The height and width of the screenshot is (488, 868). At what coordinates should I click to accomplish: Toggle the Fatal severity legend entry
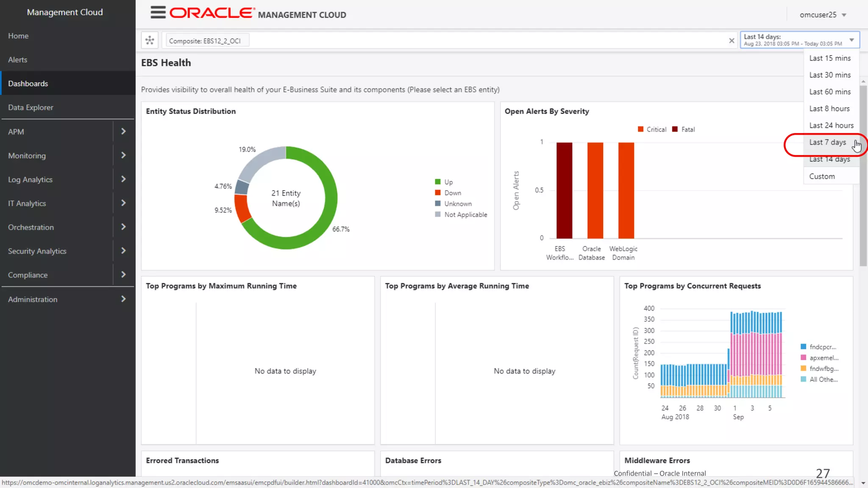tap(683, 130)
